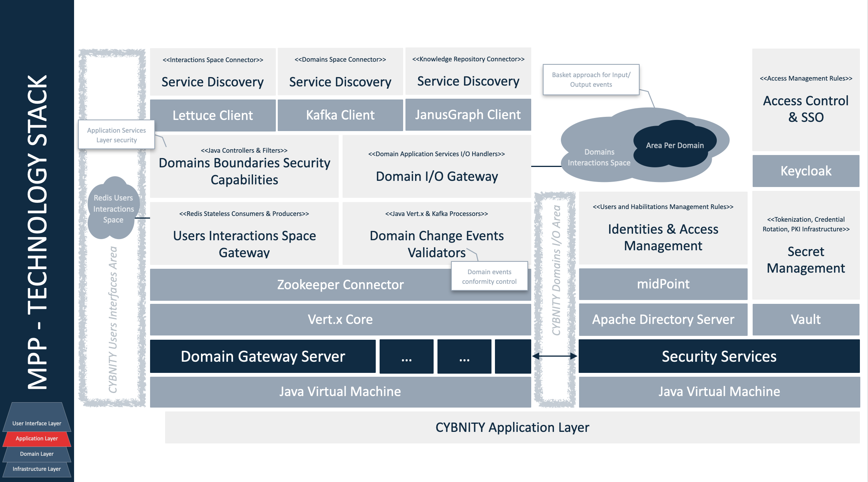Select the Domains Interactions Space cloud
The image size is (868, 482).
[x=599, y=157]
